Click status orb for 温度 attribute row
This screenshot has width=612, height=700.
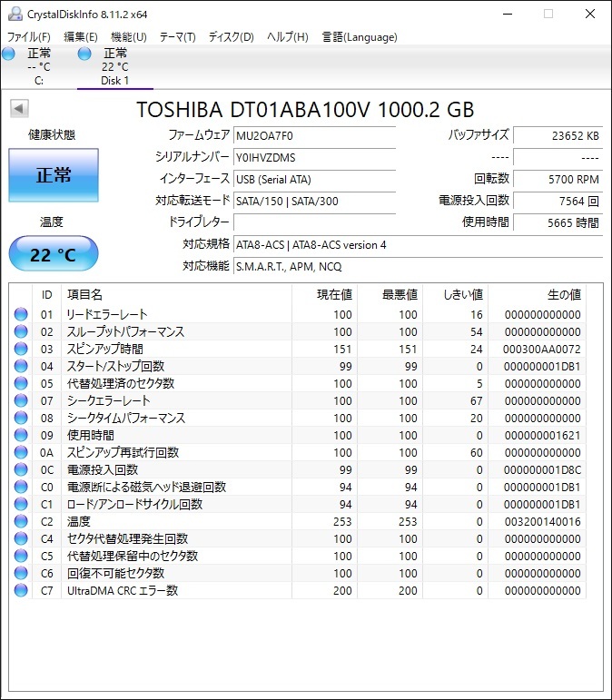[x=21, y=522]
